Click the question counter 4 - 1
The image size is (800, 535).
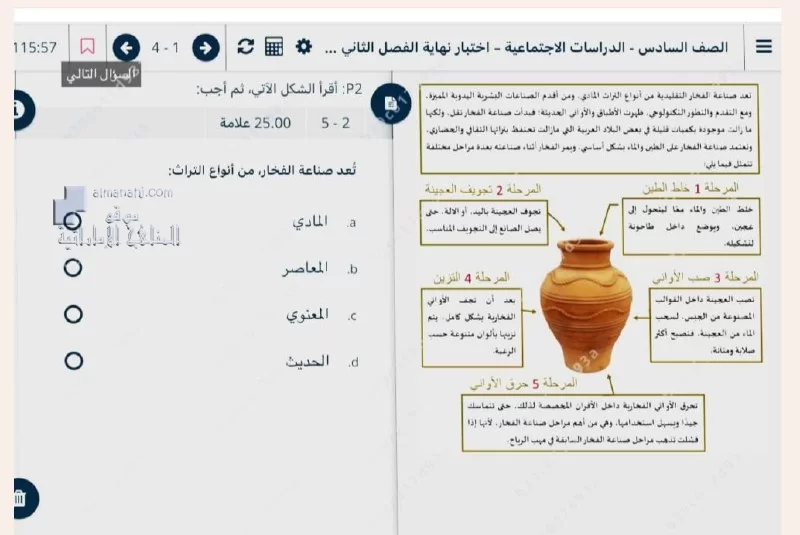pyautogui.click(x=165, y=47)
